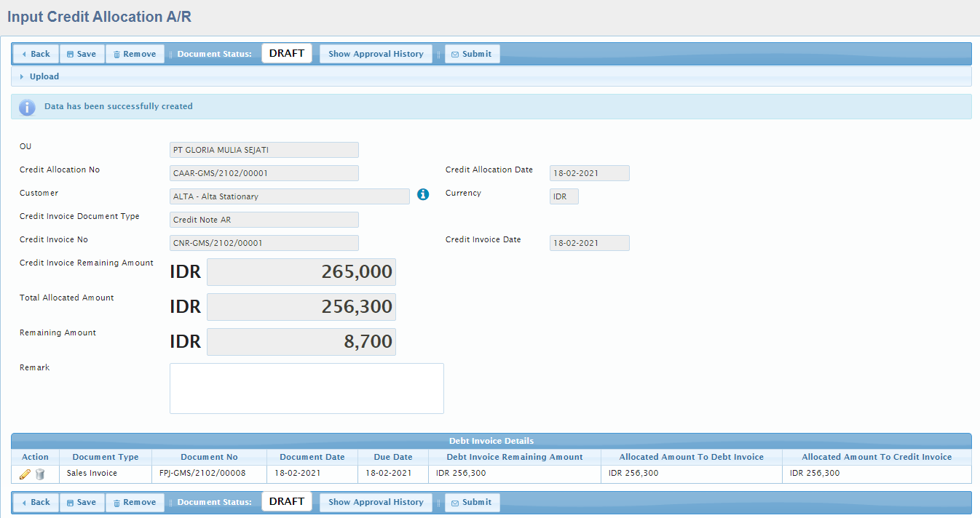This screenshot has width=980, height=518.
Task: Click the Currency field showing IDR
Action: (564, 196)
